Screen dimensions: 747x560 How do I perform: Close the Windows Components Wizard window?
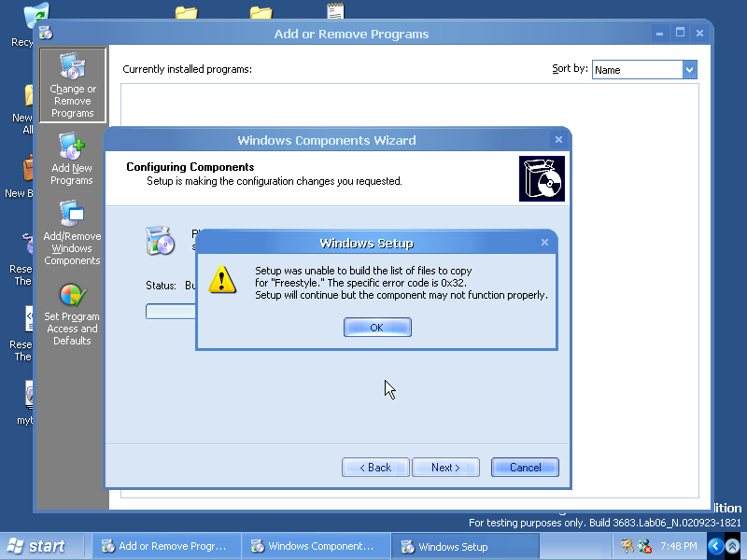pos(558,139)
